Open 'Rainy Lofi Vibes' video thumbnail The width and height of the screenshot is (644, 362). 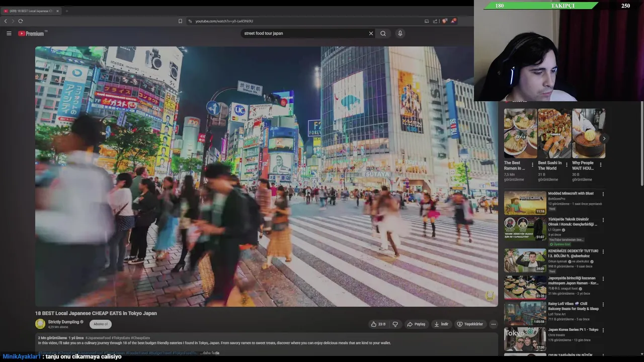(525, 313)
